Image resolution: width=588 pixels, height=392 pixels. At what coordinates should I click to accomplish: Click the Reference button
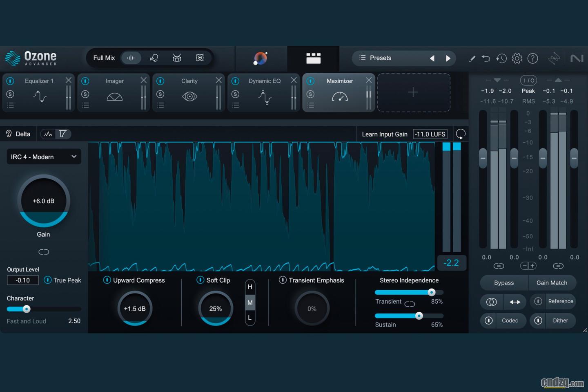coord(561,301)
